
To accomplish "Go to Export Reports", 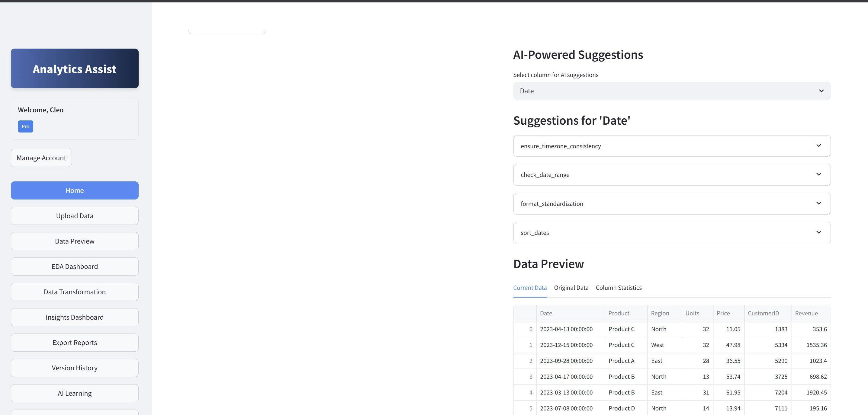I will click(75, 343).
